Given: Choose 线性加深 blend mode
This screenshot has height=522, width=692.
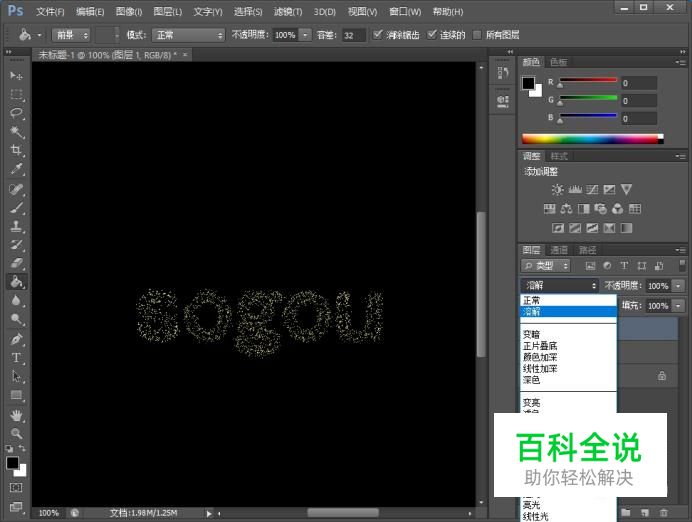Looking at the screenshot, I should 568,368.
